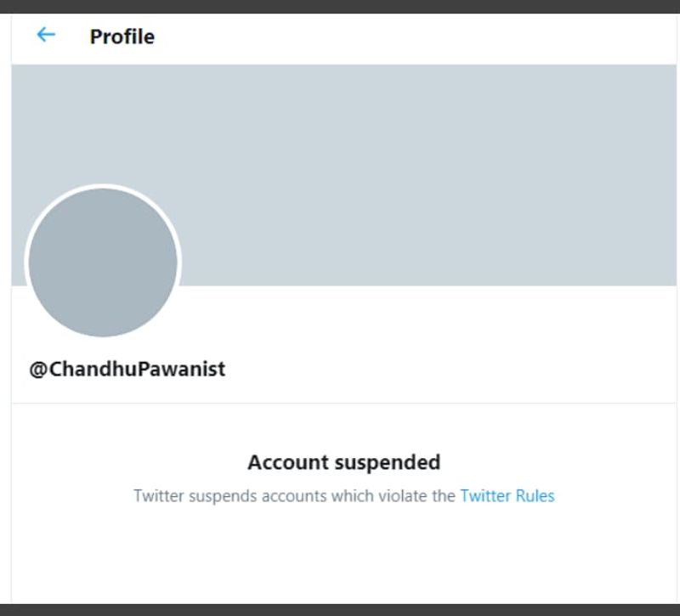Click the "Account suspended" heading

coord(343,462)
